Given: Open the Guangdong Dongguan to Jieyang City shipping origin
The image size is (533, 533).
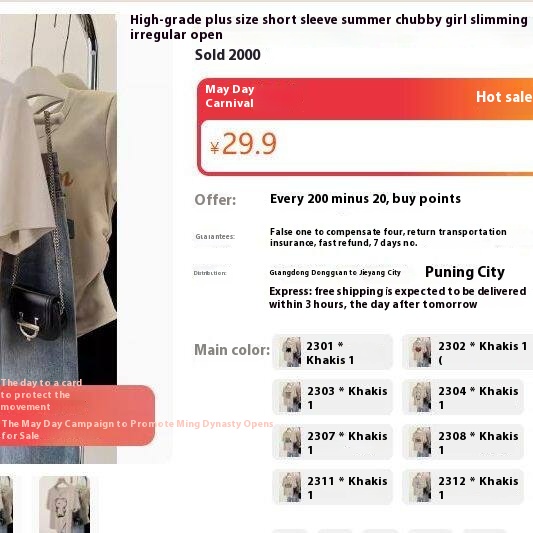Looking at the screenshot, I should [335, 273].
